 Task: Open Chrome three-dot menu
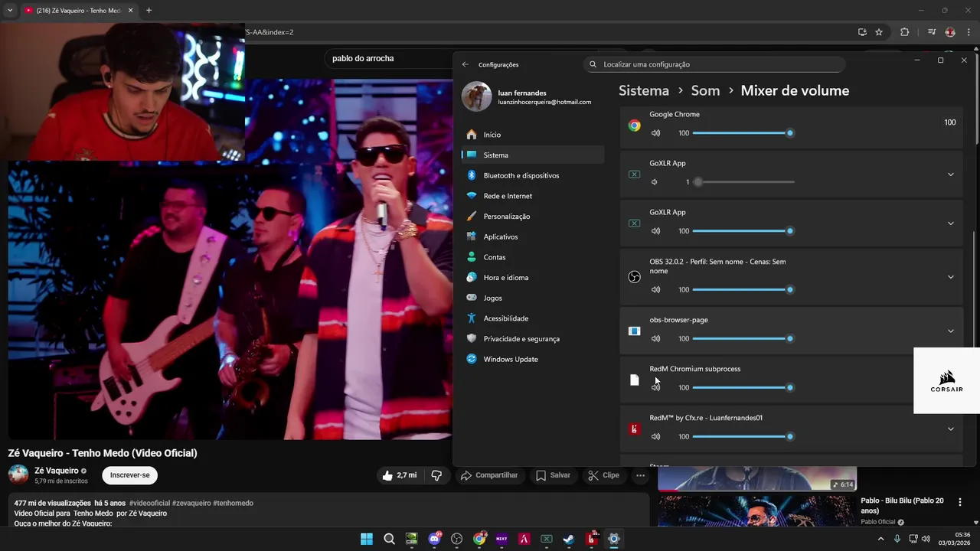click(x=969, y=32)
